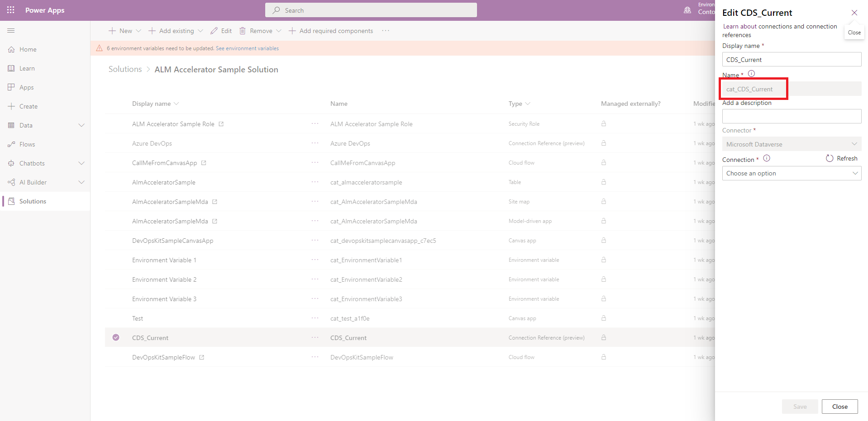Click the Close button at panel bottom
868x421 pixels.
pyautogui.click(x=839, y=407)
